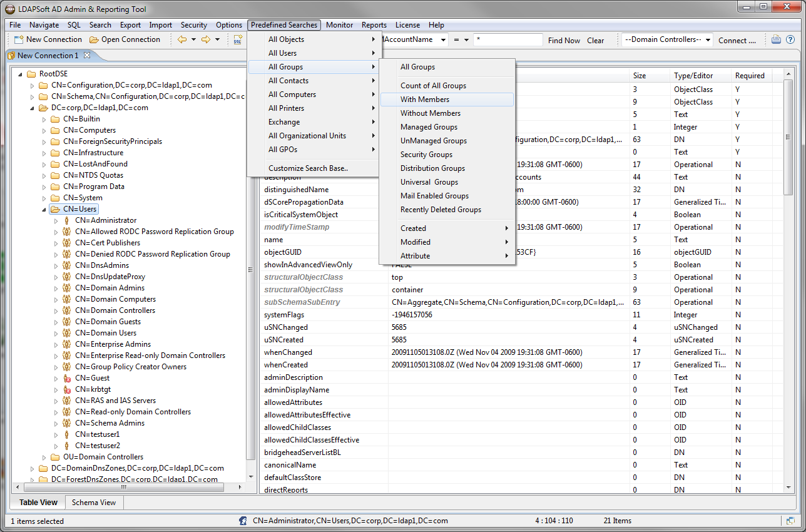Open the sAMAccountName attribute dropdown

point(443,39)
